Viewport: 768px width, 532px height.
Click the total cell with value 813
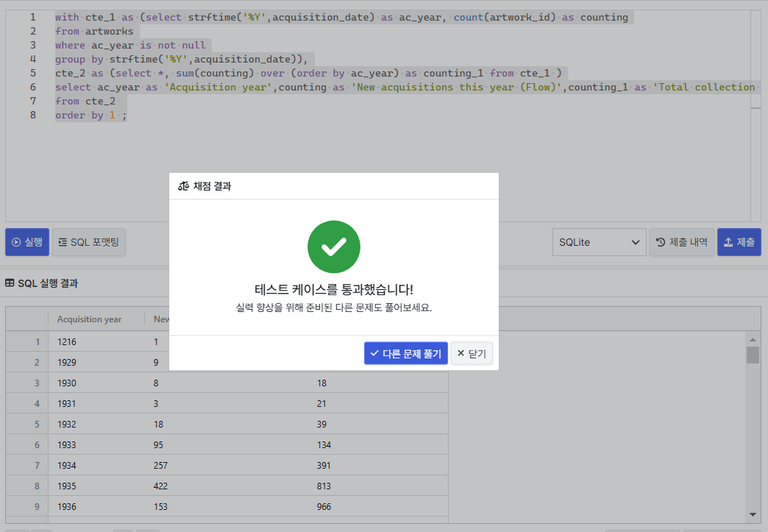(x=378, y=486)
